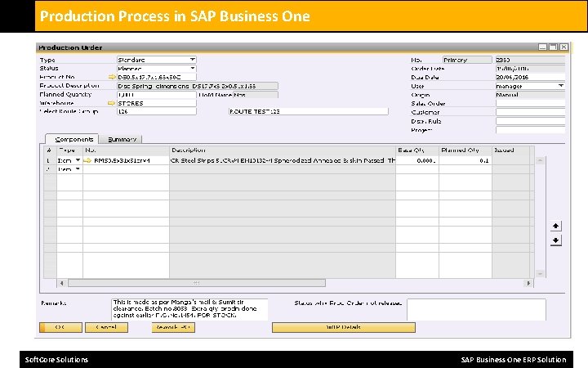Open the Status dropdown showing Planned
The height and width of the screenshot is (368, 588).
pos(192,69)
